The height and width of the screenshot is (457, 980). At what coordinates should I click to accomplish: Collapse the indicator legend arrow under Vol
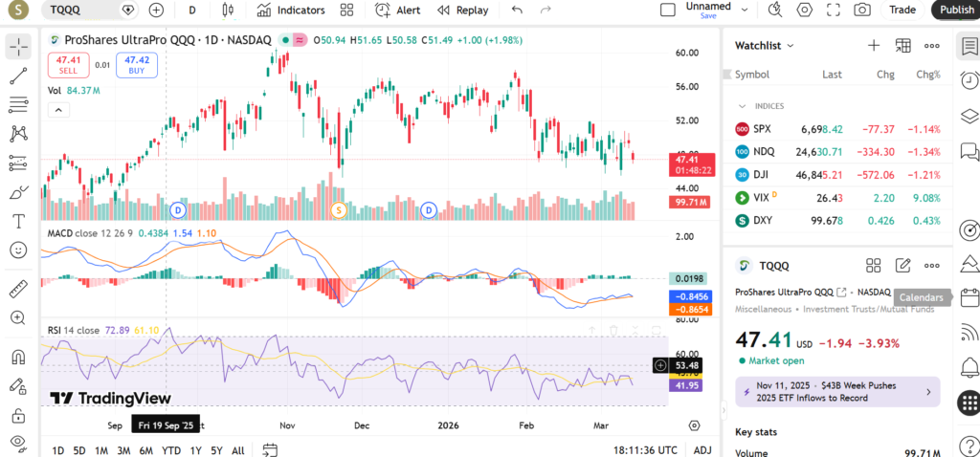pos(58,110)
